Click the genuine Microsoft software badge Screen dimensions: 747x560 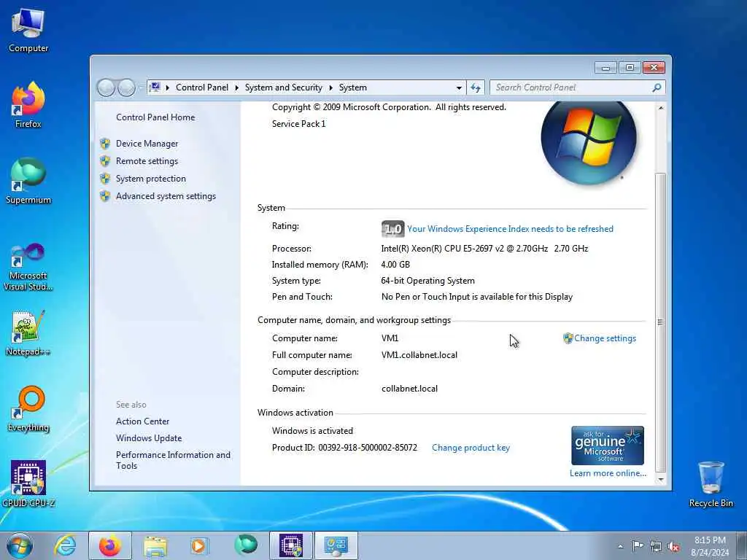pos(608,446)
